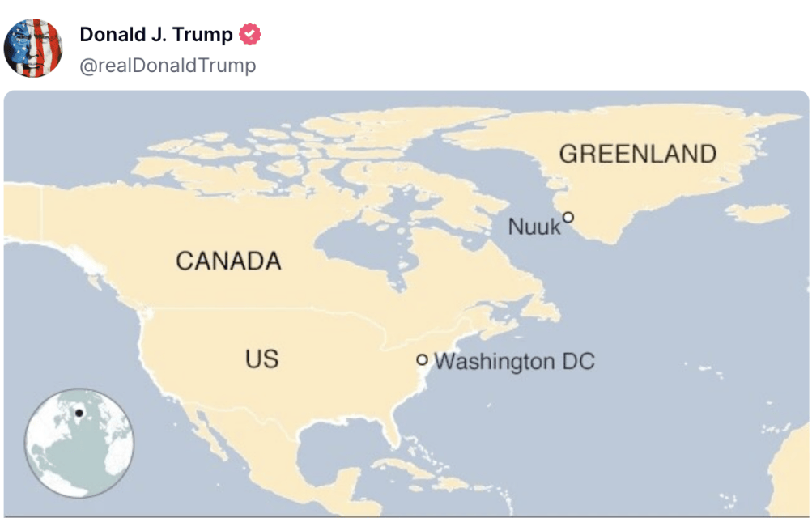This screenshot has width=812, height=518.
Task: Select the GREENLAND label on the map
Action: point(638,154)
